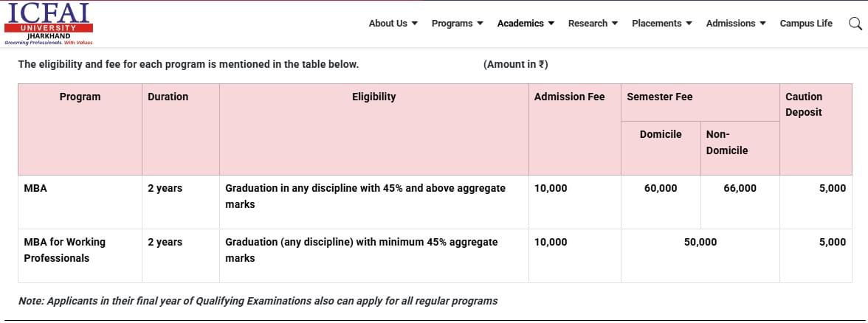Click the Research menu label
Viewport: 868px width, 323px height.
588,24
